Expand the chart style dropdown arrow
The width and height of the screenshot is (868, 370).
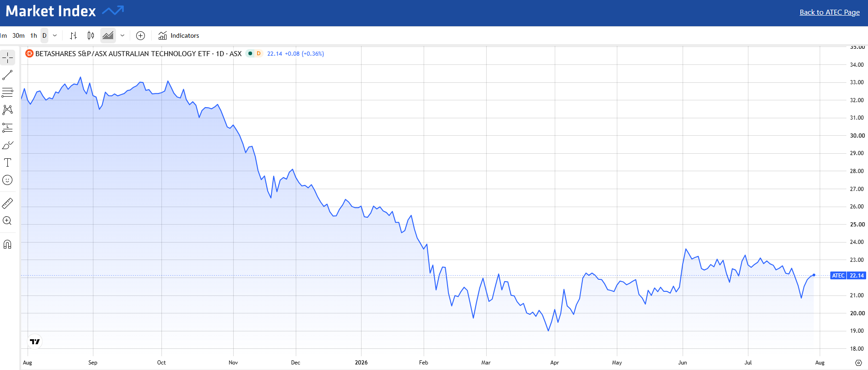click(122, 35)
